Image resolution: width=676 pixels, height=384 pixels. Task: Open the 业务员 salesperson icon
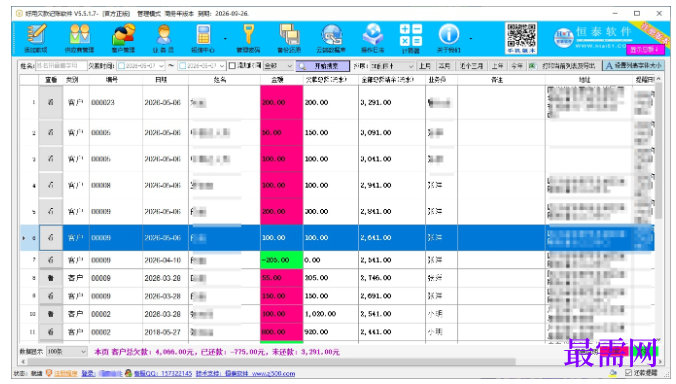point(163,38)
